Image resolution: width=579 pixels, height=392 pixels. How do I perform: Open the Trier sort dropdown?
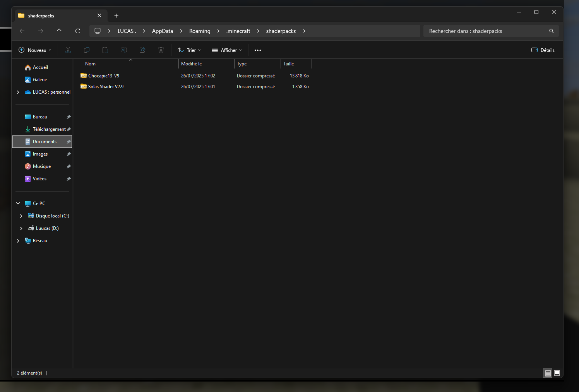coord(189,50)
